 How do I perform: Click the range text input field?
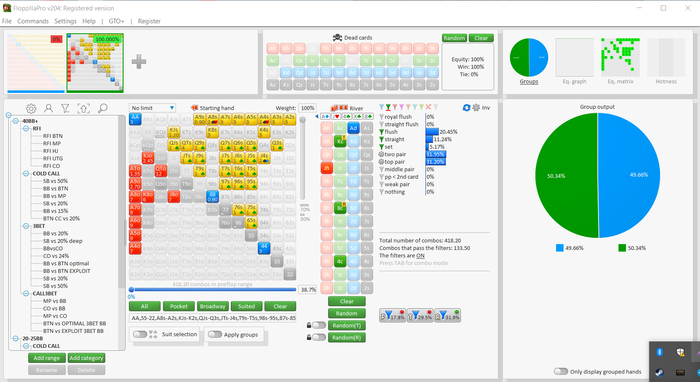212,318
